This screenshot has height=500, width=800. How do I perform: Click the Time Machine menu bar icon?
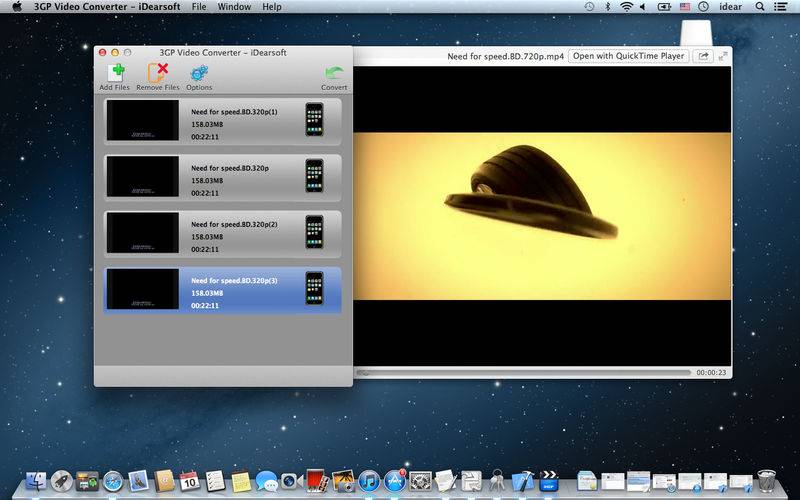point(589,7)
